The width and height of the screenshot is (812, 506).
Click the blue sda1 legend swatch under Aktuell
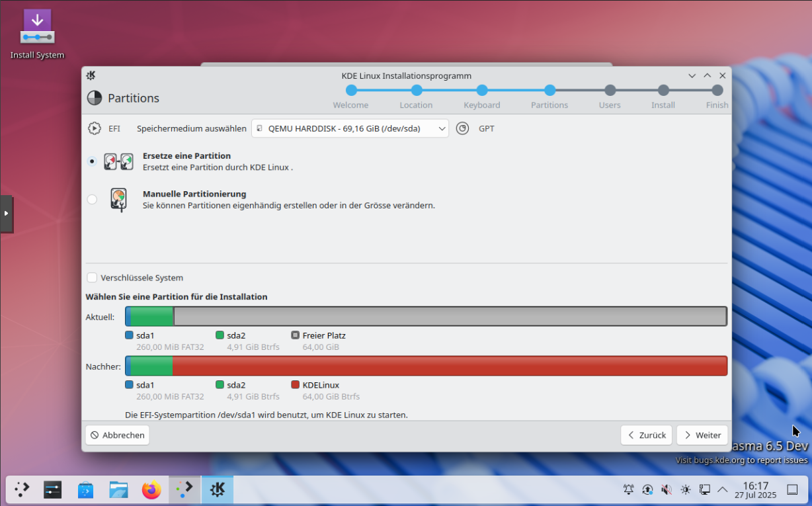[129, 335]
